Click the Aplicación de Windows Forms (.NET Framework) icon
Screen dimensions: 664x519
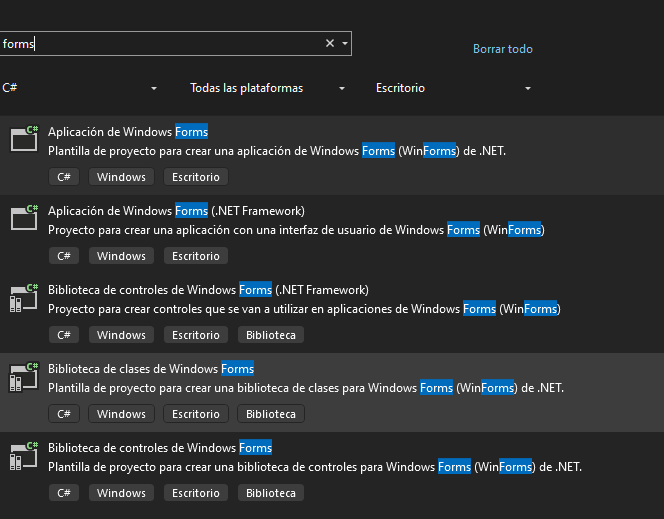click(24, 217)
